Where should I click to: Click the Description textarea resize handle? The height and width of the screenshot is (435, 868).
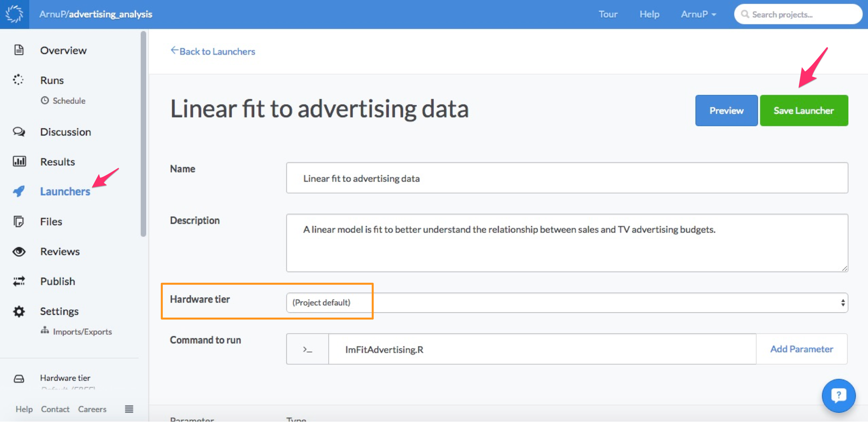coord(844,268)
